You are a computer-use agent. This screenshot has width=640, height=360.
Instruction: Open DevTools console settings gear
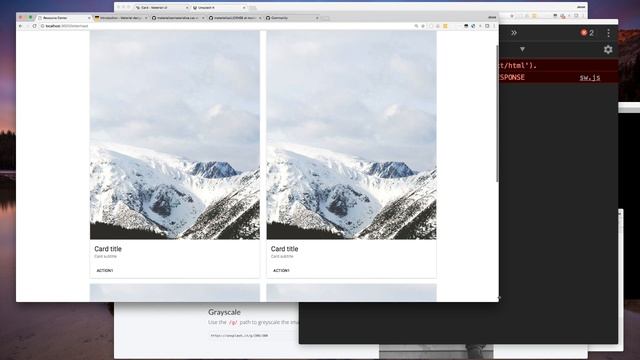tap(608, 49)
